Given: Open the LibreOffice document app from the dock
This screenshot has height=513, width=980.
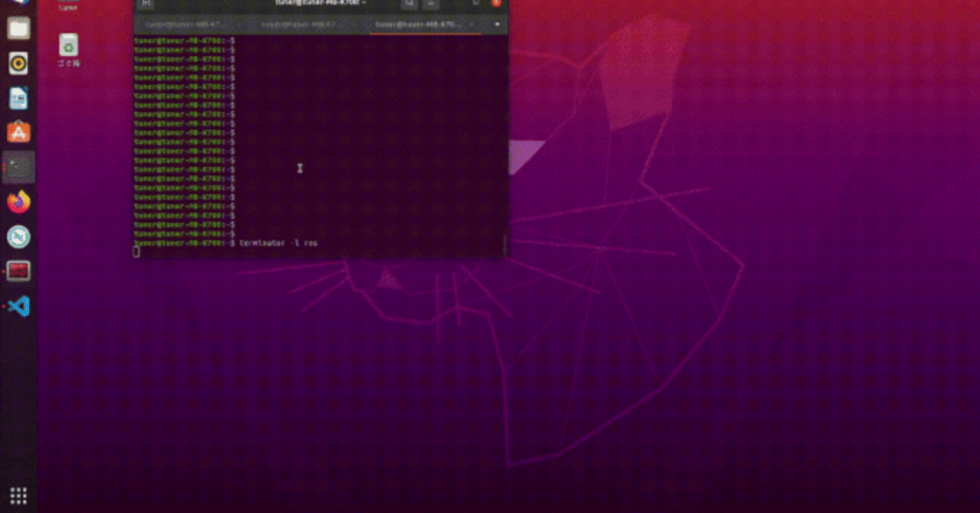Looking at the screenshot, I should tap(18, 98).
